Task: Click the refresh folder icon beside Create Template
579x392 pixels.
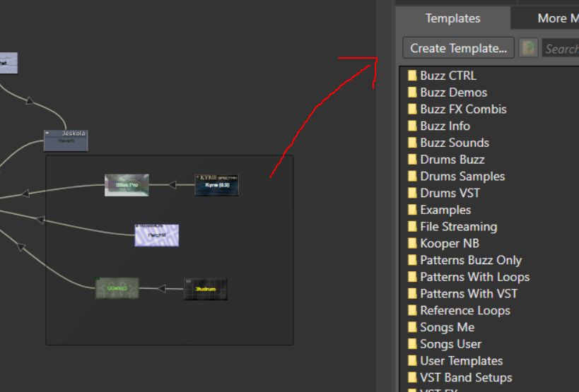Action: pos(528,48)
